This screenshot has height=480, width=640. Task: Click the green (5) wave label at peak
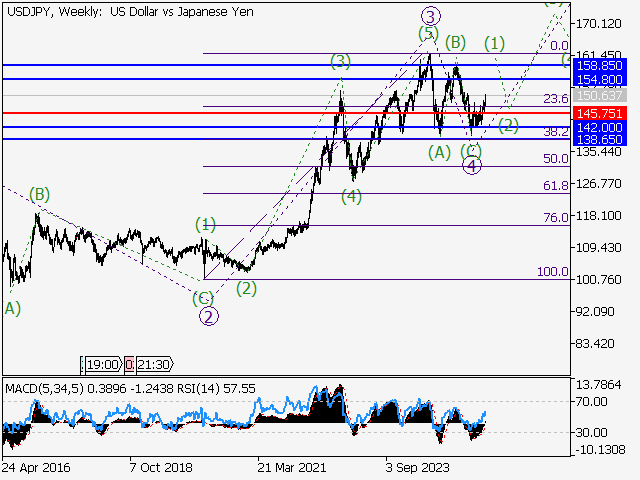click(428, 34)
